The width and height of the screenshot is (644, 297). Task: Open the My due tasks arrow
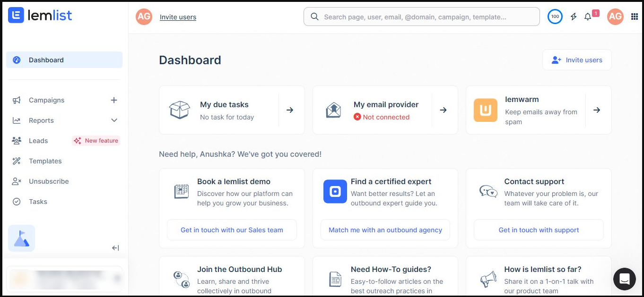290,110
